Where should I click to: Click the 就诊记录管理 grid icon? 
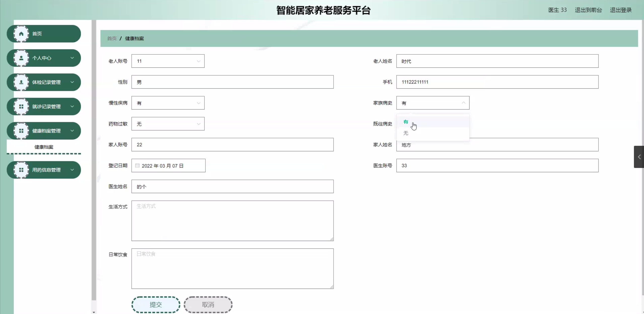21,107
